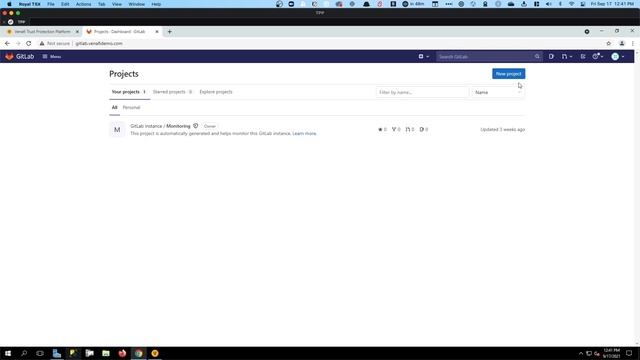
Task: Open the GitLab Menu hamburger
Action: (x=52, y=57)
